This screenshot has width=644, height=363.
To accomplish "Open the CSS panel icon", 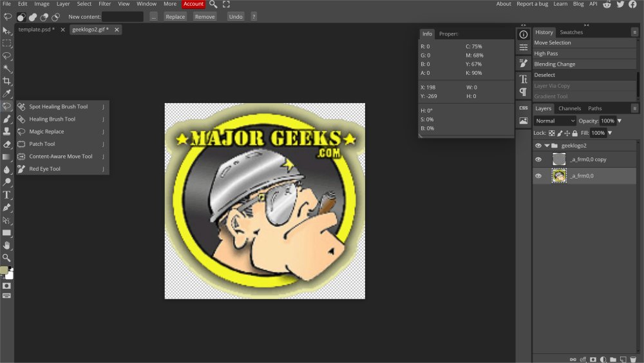I will 523,108.
